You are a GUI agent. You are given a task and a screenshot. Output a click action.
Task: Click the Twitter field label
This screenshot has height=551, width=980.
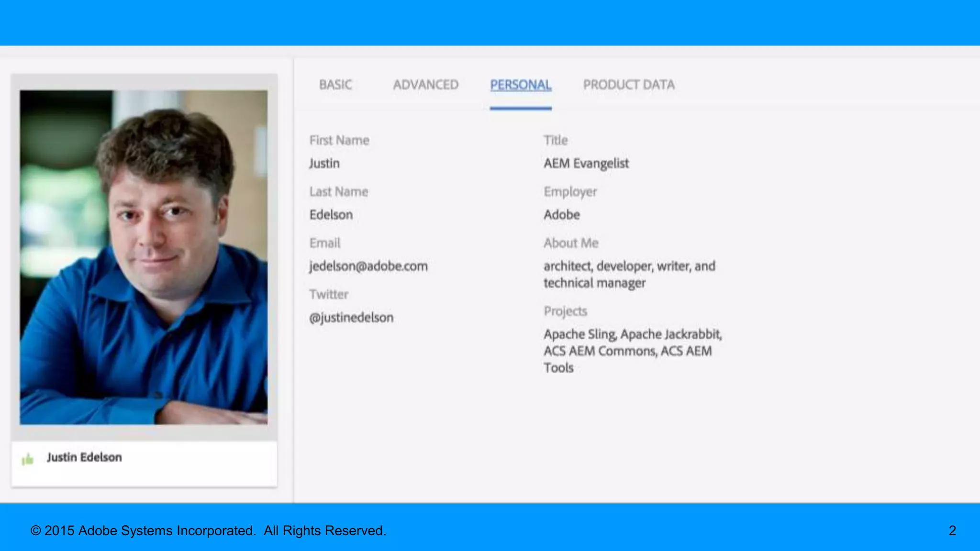329,294
